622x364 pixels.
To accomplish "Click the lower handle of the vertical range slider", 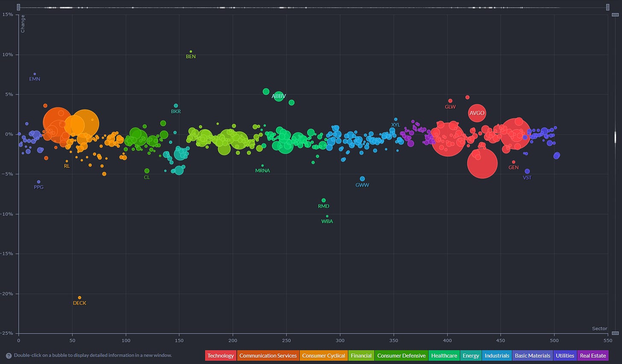I will click(615, 333).
